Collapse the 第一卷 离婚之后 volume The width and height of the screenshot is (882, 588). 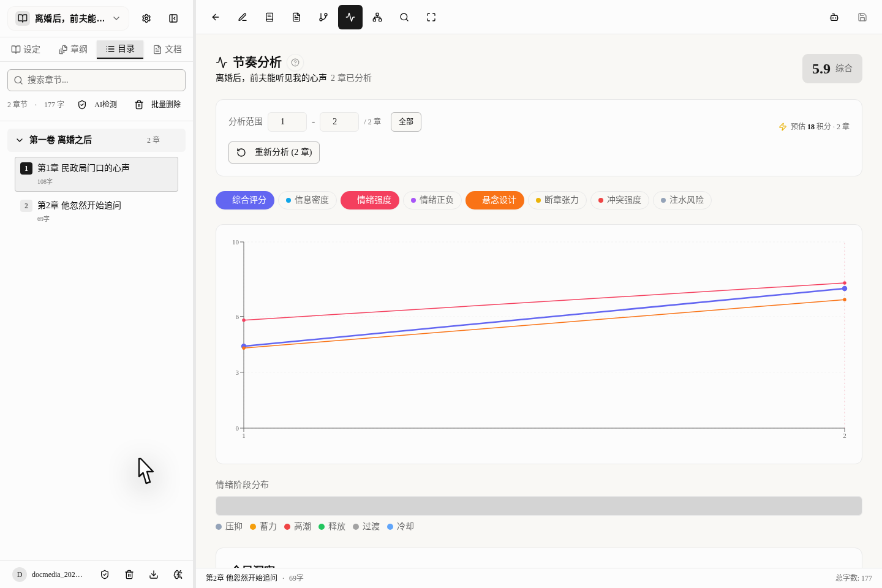tap(19, 140)
